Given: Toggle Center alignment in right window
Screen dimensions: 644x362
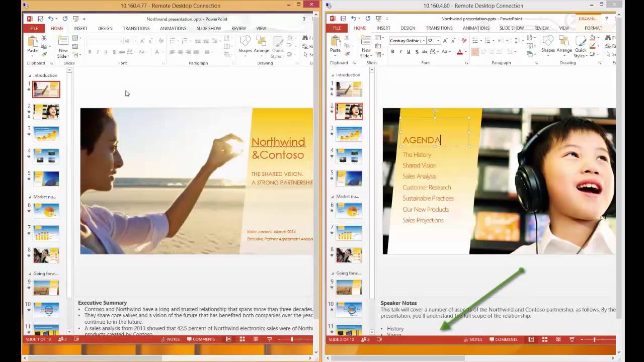Looking at the screenshot, I should [x=483, y=52].
